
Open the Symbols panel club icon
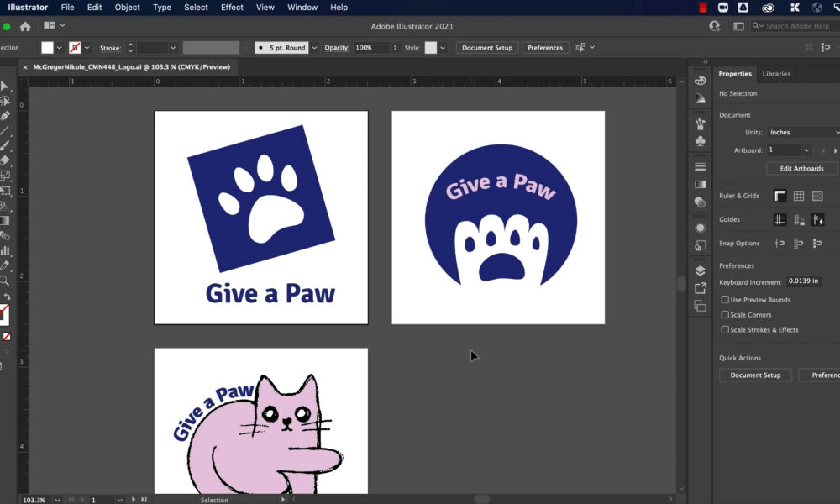(700, 141)
